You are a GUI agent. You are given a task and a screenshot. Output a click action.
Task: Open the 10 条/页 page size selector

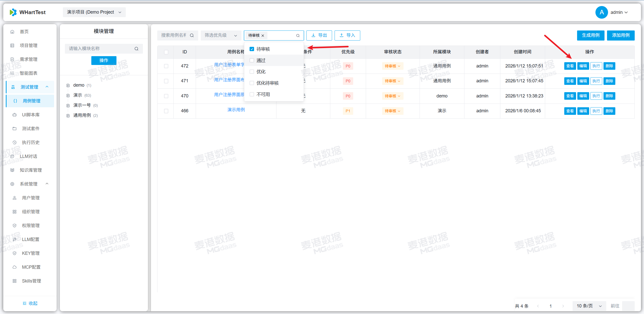pos(589,306)
